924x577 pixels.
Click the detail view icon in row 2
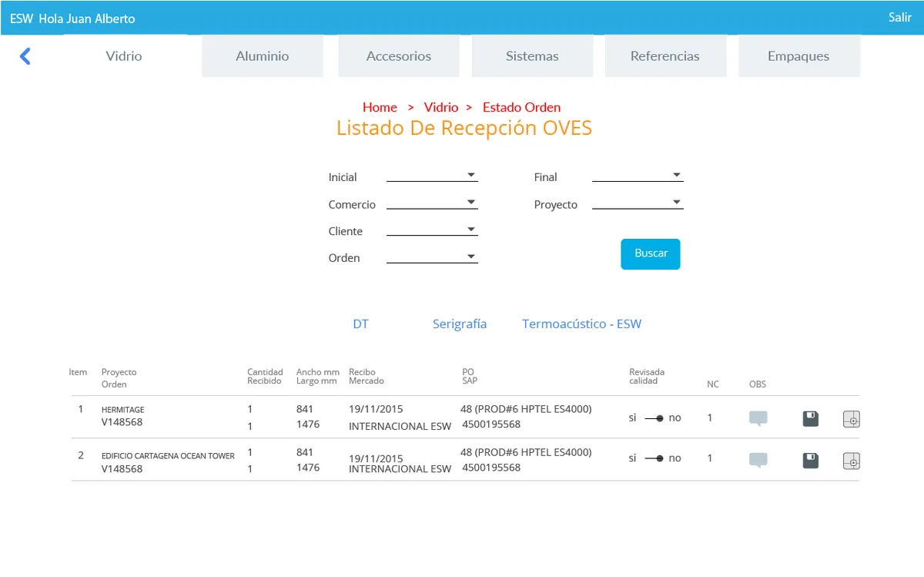click(851, 461)
